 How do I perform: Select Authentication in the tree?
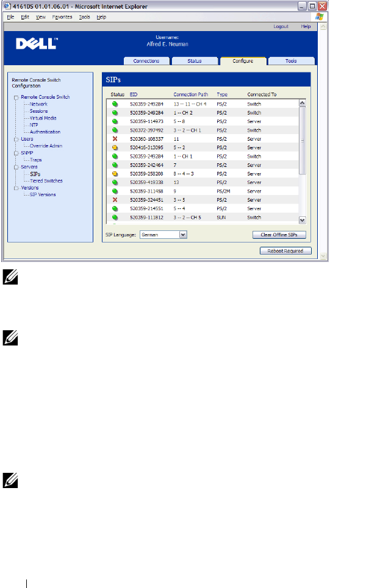pos(45,132)
